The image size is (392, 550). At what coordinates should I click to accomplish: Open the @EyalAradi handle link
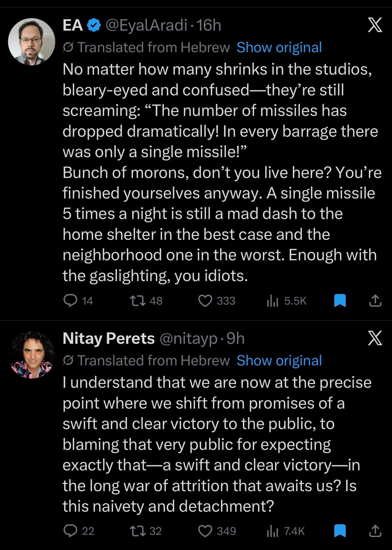point(146,26)
